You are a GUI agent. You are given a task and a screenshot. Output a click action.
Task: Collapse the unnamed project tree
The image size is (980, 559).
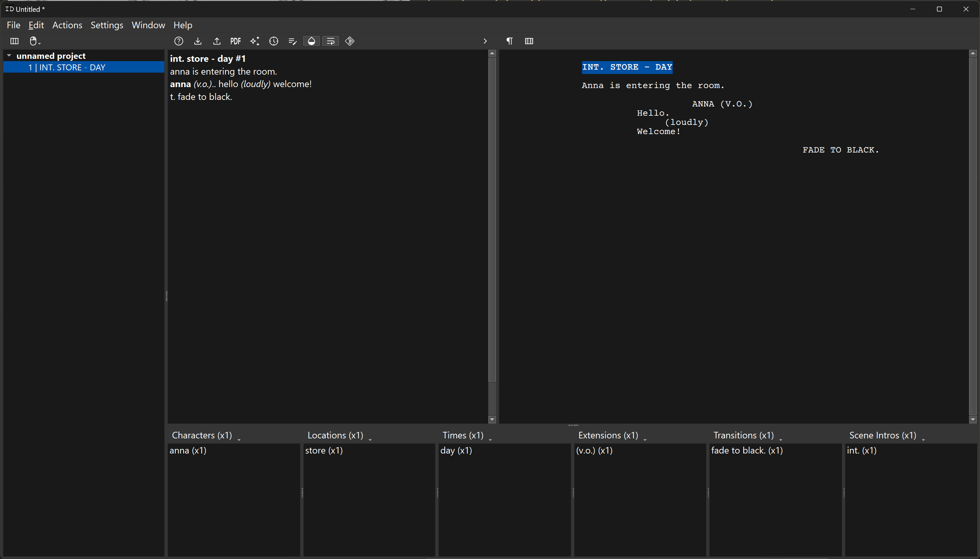9,55
